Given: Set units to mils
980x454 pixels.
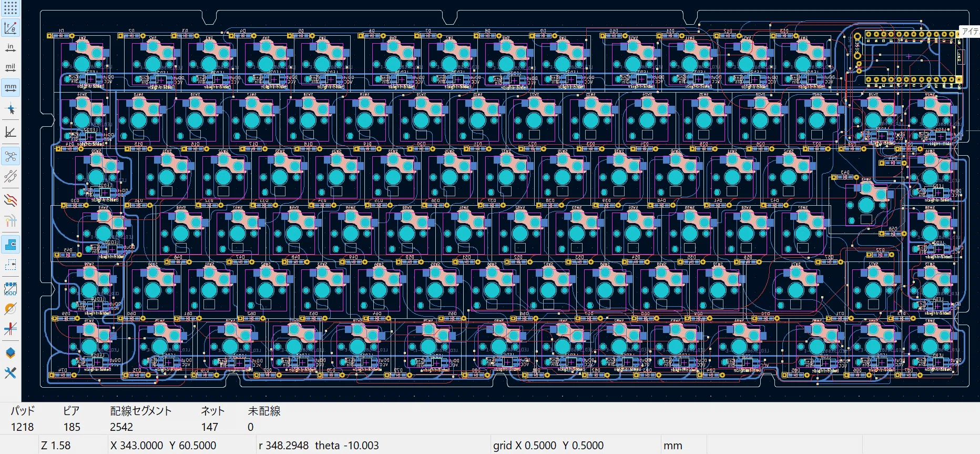Looking at the screenshot, I should (10, 67).
